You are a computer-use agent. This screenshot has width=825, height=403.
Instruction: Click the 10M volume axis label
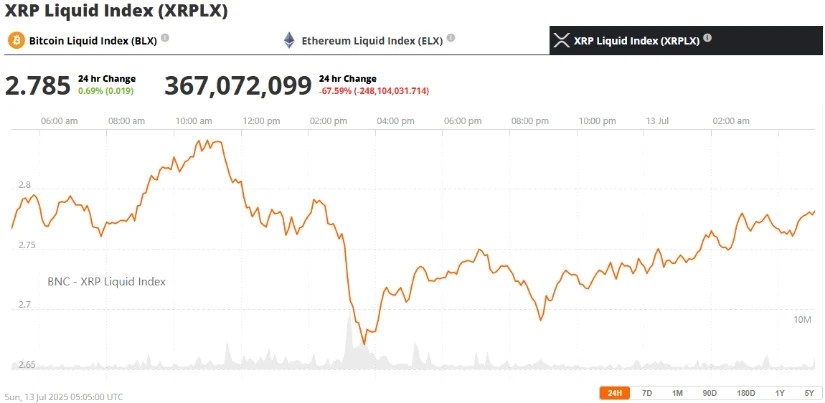click(801, 319)
